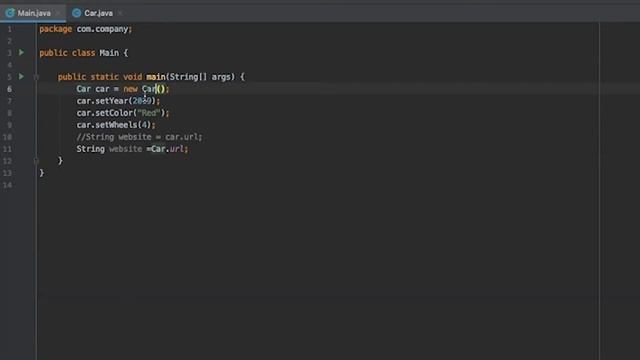Switch to the Main.java tab

pos(33,13)
